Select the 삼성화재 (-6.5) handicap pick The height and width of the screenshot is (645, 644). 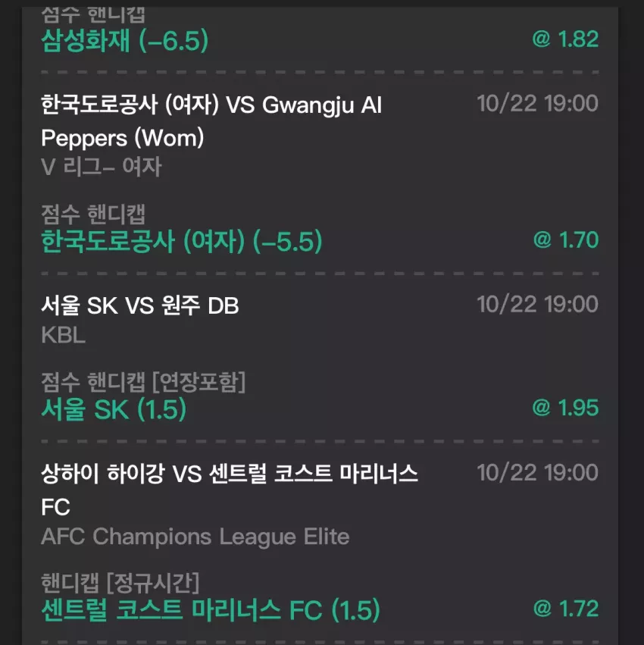click(x=125, y=41)
